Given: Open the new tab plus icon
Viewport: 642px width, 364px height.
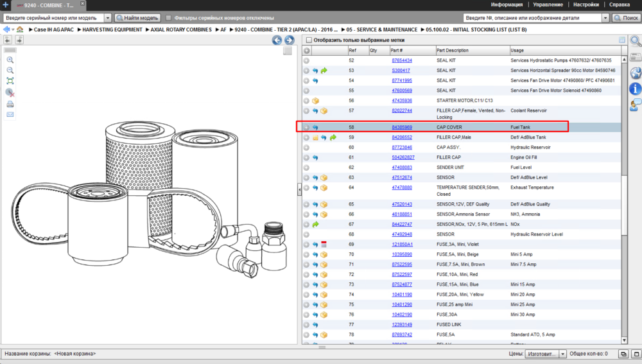Looking at the screenshot, I should tap(5, 5).
